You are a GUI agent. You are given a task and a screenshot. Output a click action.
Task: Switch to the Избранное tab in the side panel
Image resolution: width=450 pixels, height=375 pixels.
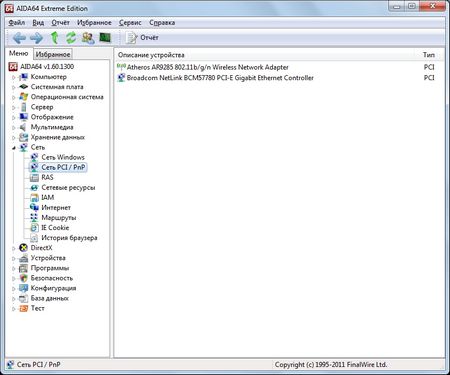point(53,54)
